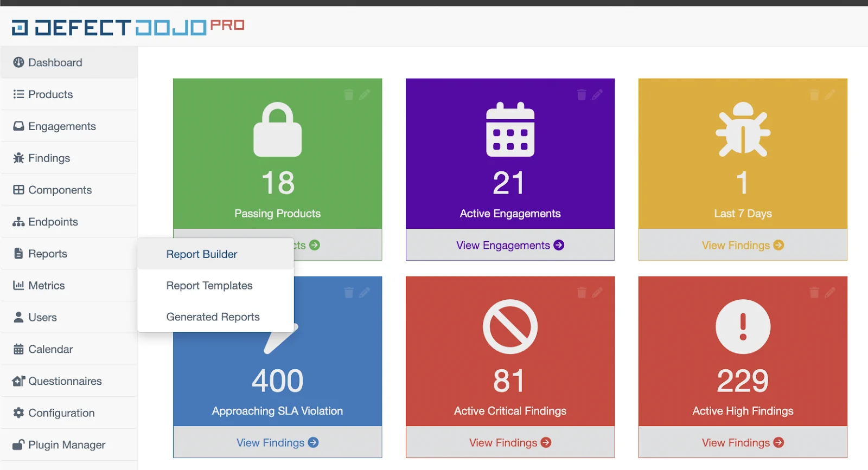Screen dimensions: 868x470
Task: Expand the Reports sidebar section
Action: point(48,254)
